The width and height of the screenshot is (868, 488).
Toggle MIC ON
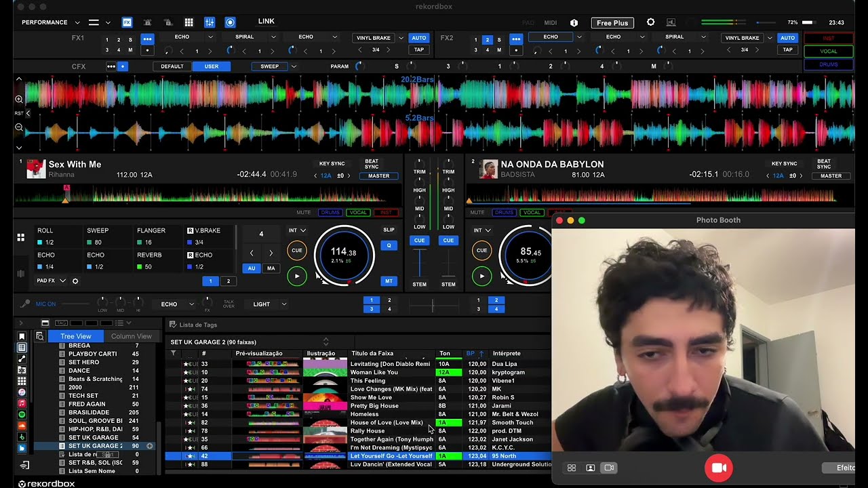pyautogui.click(x=46, y=304)
